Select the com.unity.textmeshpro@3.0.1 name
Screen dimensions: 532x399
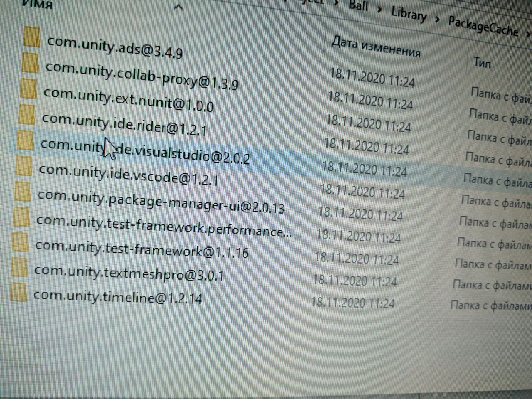[129, 273]
